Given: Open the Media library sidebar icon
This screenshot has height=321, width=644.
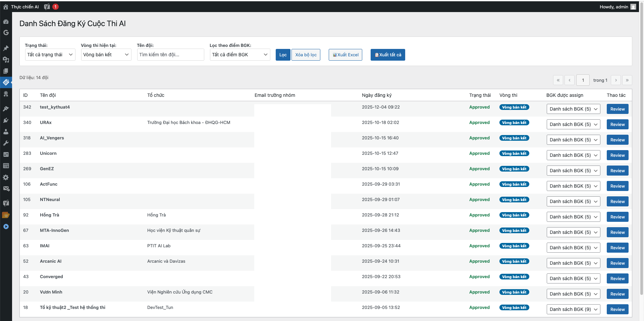Looking at the screenshot, I should point(6,60).
